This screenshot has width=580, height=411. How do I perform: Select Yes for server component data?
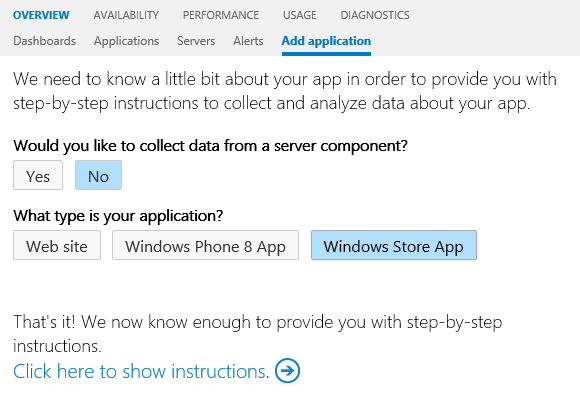point(38,175)
